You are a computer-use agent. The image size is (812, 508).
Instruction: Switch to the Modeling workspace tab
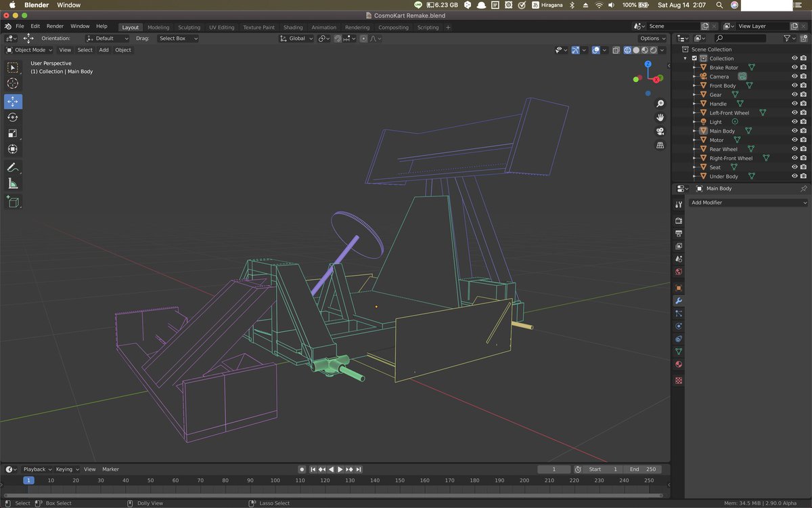pos(158,28)
